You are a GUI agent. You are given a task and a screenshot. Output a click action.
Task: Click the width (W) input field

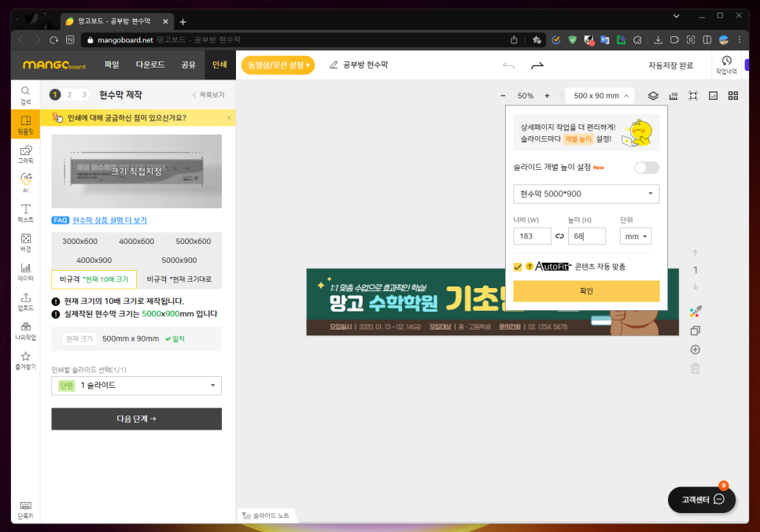pos(532,236)
